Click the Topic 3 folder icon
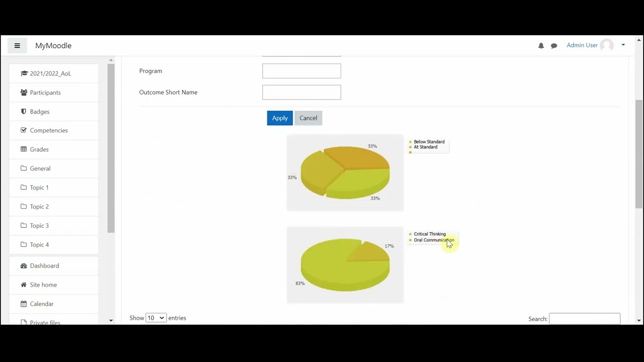The width and height of the screenshot is (644, 362). (24, 226)
